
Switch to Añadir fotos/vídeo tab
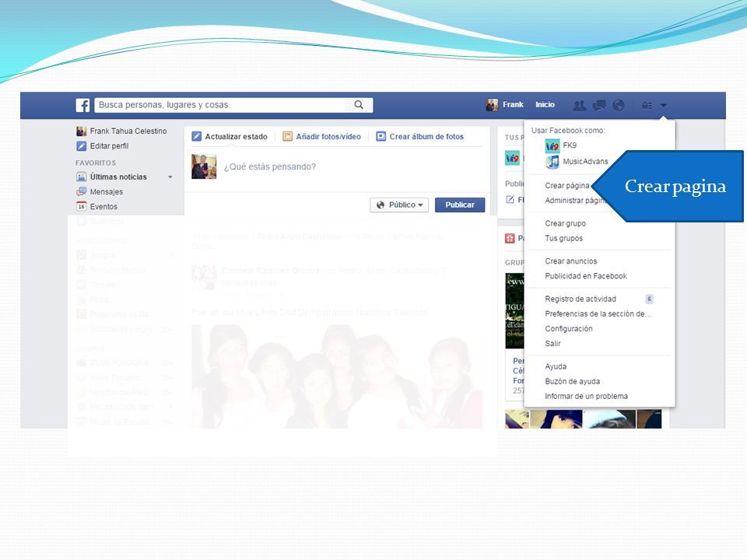pyautogui.click(x=328, y=137)
